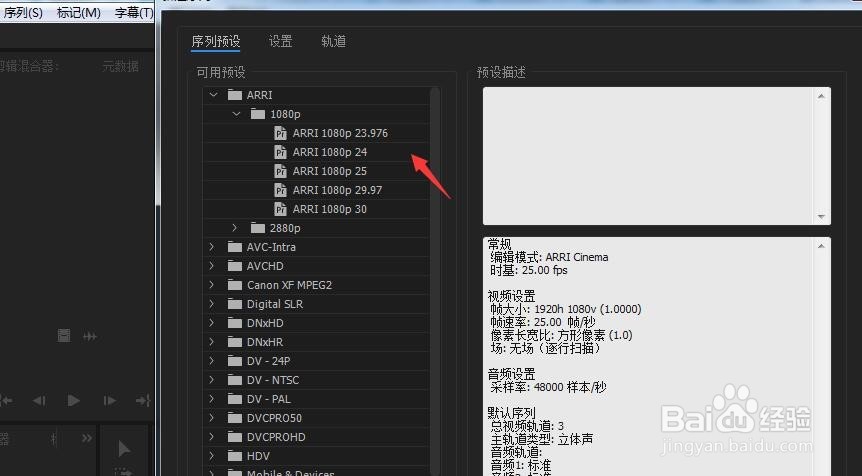Click the ARRI 1080p 29.97 preset icon
Screen dimensions: 862x476
click(x=280, y=190)
